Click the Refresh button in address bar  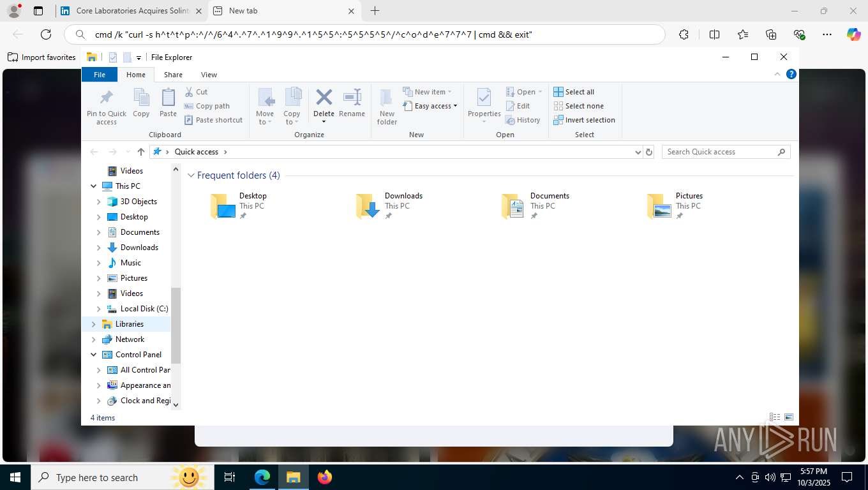[649, 152]
